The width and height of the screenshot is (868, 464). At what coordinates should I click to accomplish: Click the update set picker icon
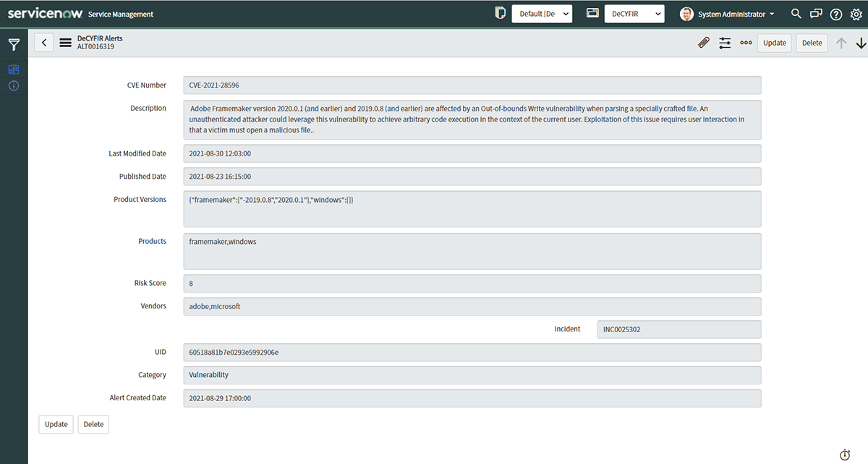pyautogui.click(x=500, y=13)
